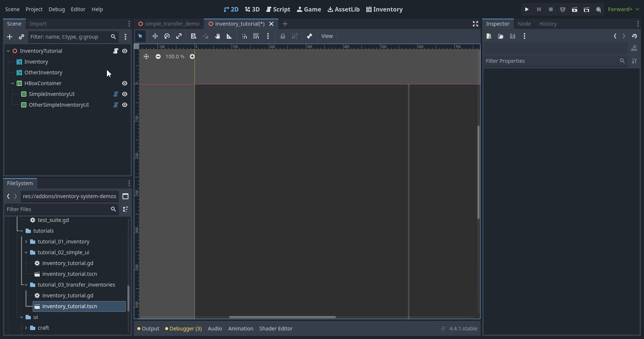
Task: Open snapping options three-dot menu
Action: click(x=268, y=36)
